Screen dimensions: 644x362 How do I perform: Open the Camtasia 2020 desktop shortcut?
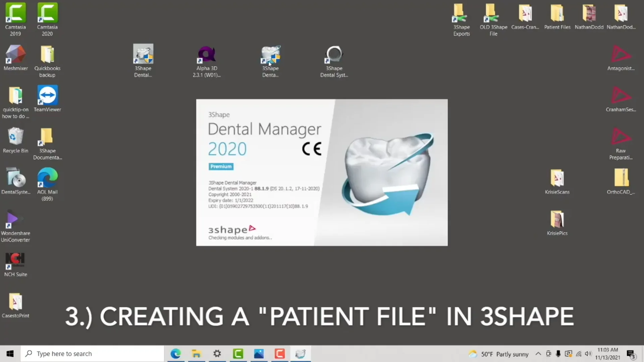[47, 19]
